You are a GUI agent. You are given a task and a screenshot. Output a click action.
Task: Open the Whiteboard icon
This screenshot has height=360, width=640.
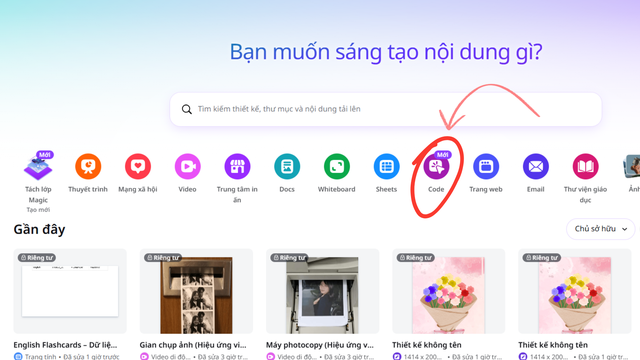click(x=337, y=167)
